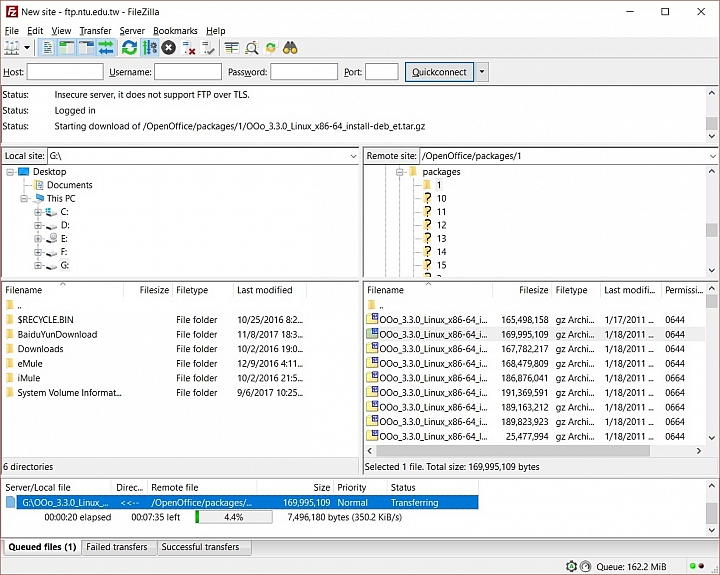Expand the G: drive node

[x=38, y=265]
